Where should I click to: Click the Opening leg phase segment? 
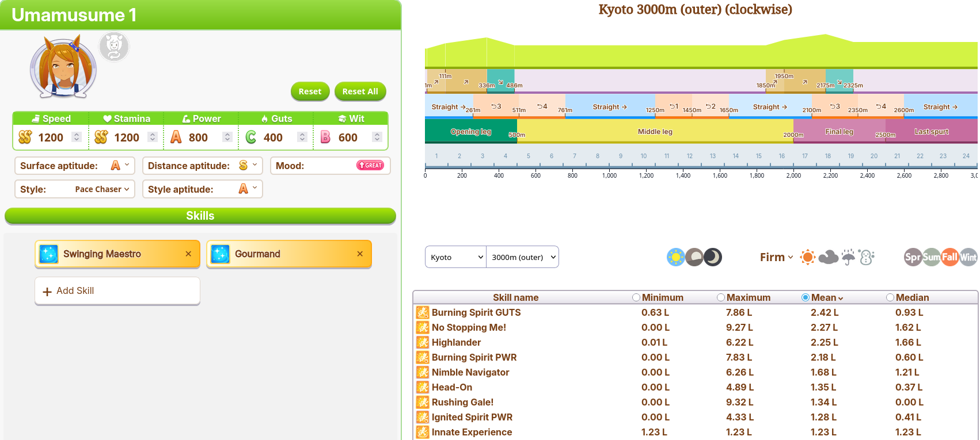[x=471, y=131]
